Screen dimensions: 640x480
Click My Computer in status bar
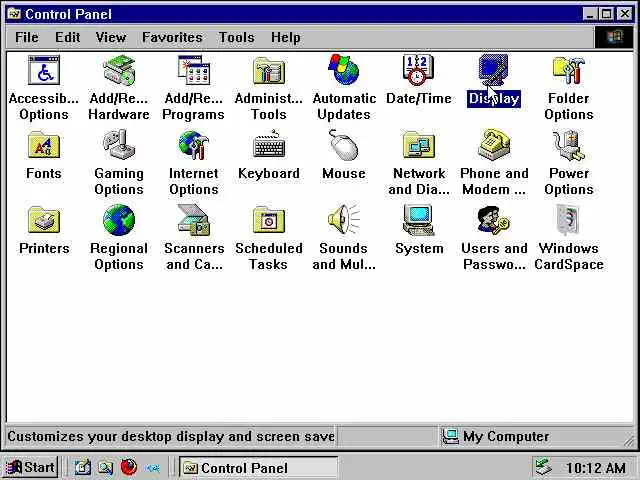coord(496,436)
